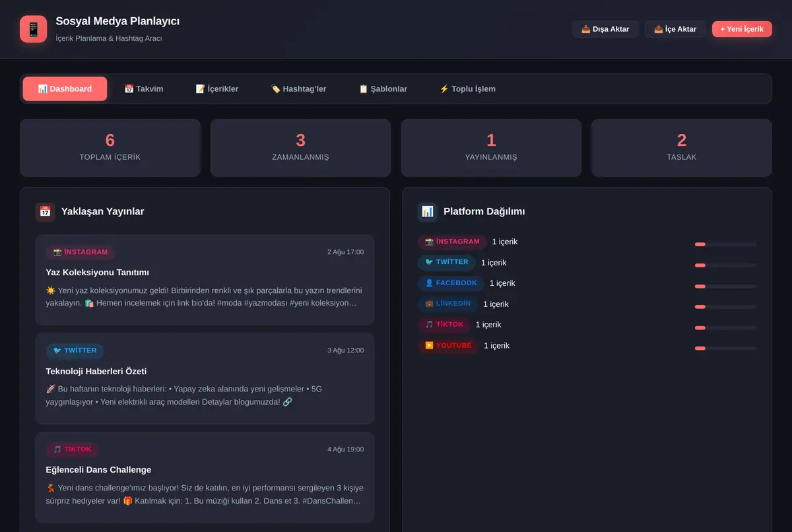792x532 pixels.
Task: Click the YouTube distribution progress bar
Action: coord(725,348)
